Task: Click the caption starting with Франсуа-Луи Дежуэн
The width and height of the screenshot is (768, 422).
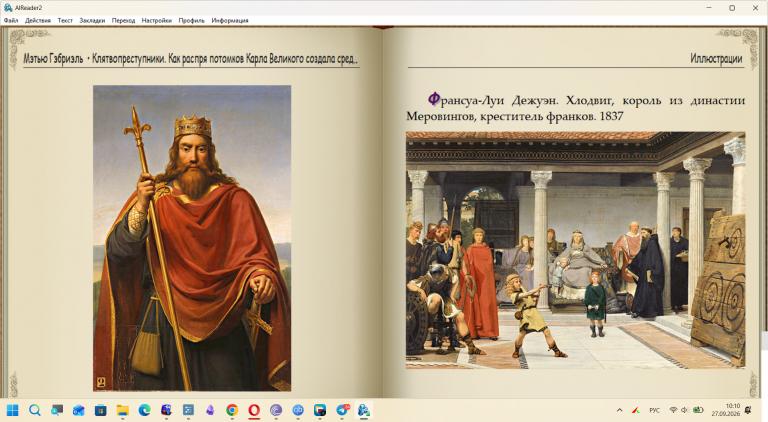Action: coord(576,108)
